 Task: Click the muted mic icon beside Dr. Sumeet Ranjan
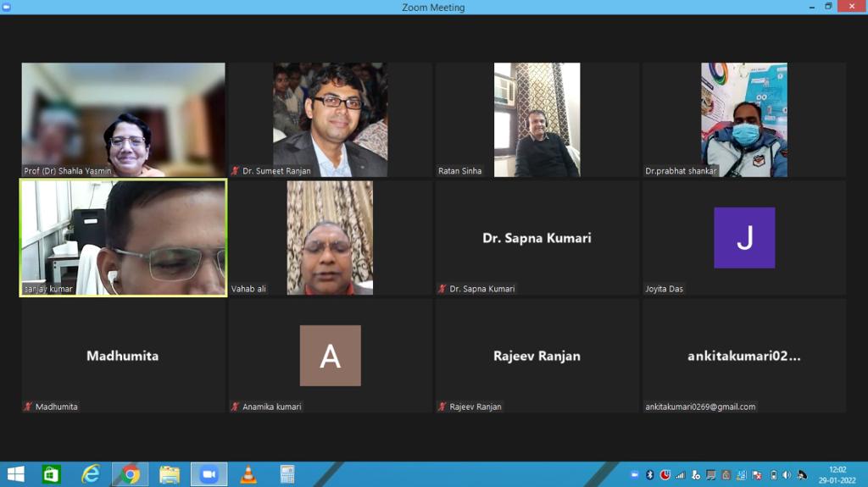pyautogui.click(x=236, y=171)
